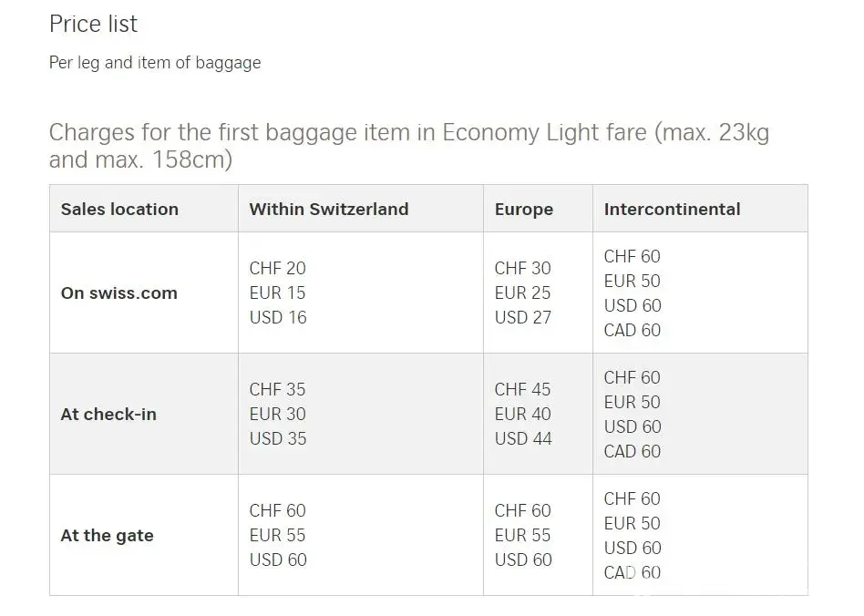Click the "Price list" heading
The width and height of the screenshot is (864, 616).
coord(93,25)
